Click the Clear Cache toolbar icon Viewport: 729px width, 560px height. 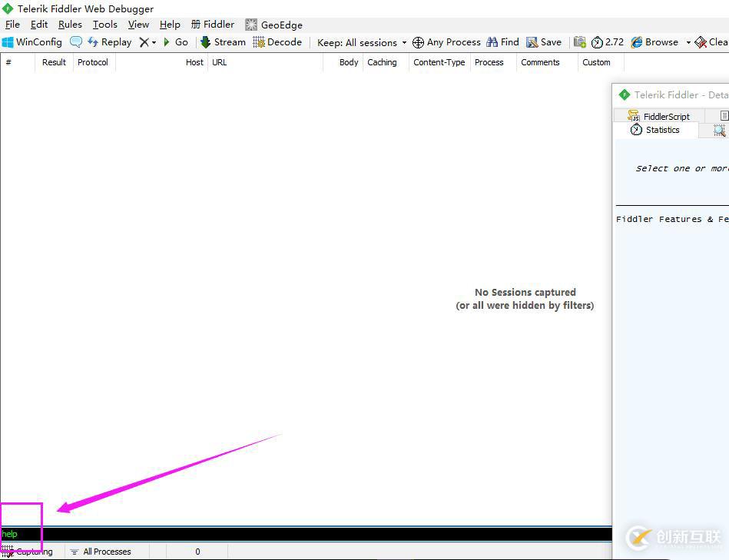coord(711,42)
